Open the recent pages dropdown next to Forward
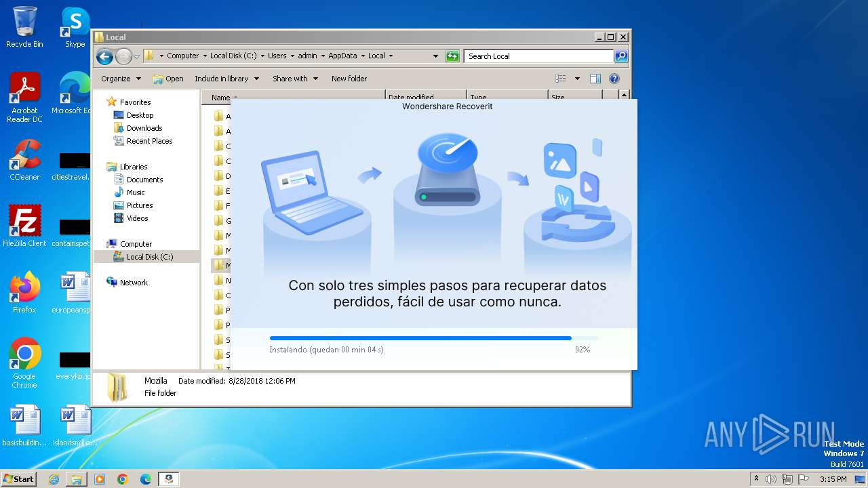This screenshot has width=868, height=488. tap(137, 56)
